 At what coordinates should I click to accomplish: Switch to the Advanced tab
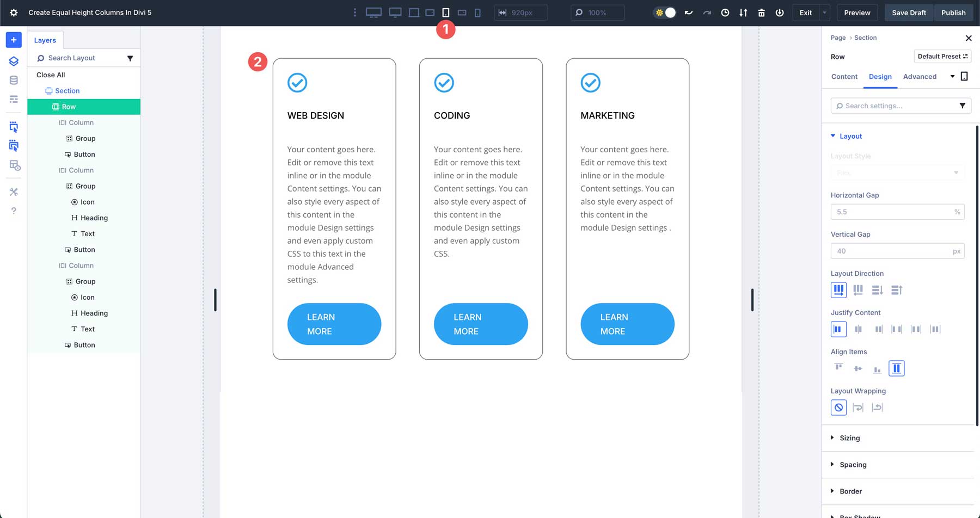click(920, 77)
